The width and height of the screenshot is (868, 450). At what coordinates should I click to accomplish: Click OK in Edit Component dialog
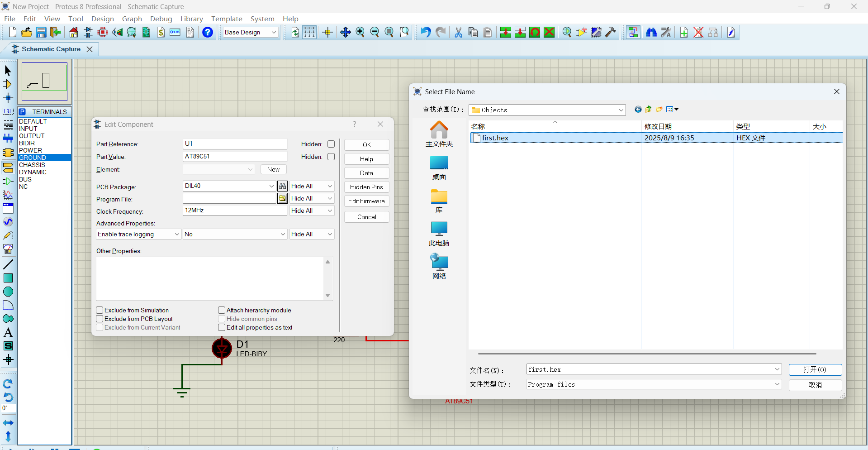click(367, 145)
